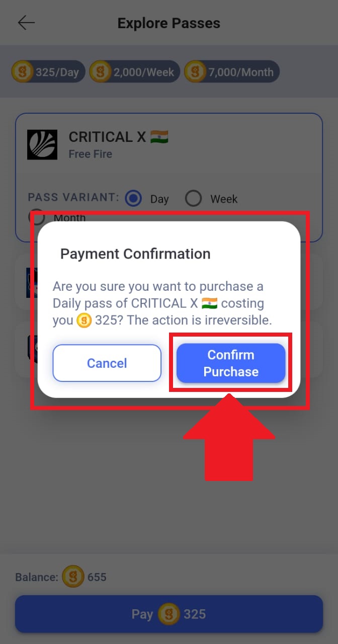Tap the coin icon in the confirmation message
The width and height of the screenshot is (338, 644).
click(x=84, y=320)
